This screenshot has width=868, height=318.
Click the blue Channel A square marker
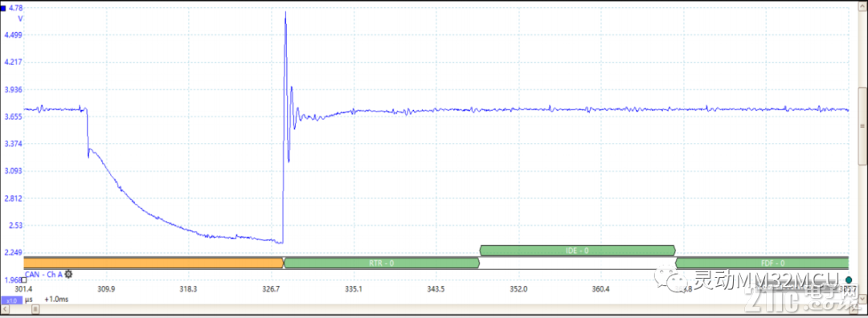pyautogui.click(x=2, y=9)
